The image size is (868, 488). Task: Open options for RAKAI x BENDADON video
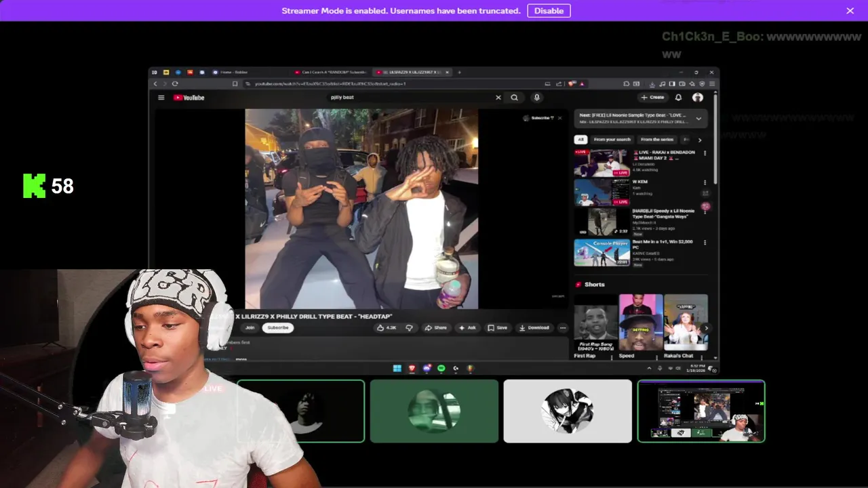click(705, 153)
